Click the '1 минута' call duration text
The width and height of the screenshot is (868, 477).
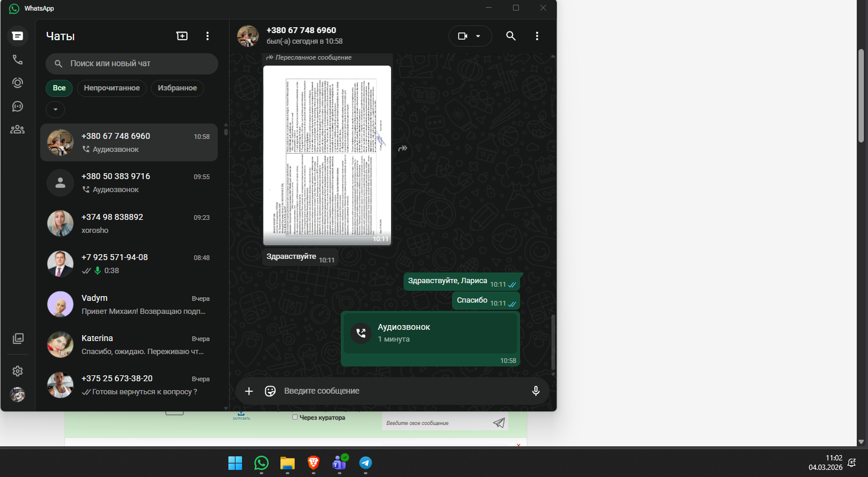(393, 339)
